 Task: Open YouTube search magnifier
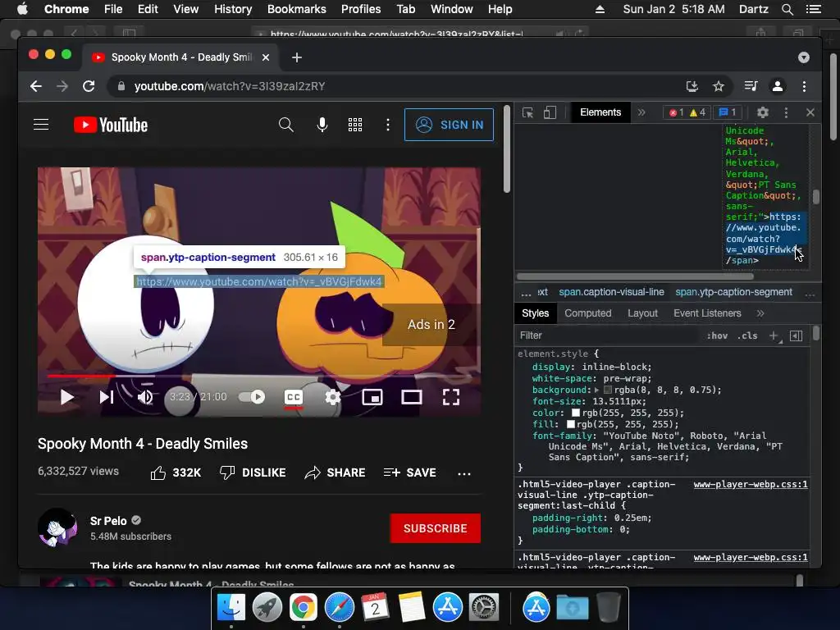click(x=286, y=125)
